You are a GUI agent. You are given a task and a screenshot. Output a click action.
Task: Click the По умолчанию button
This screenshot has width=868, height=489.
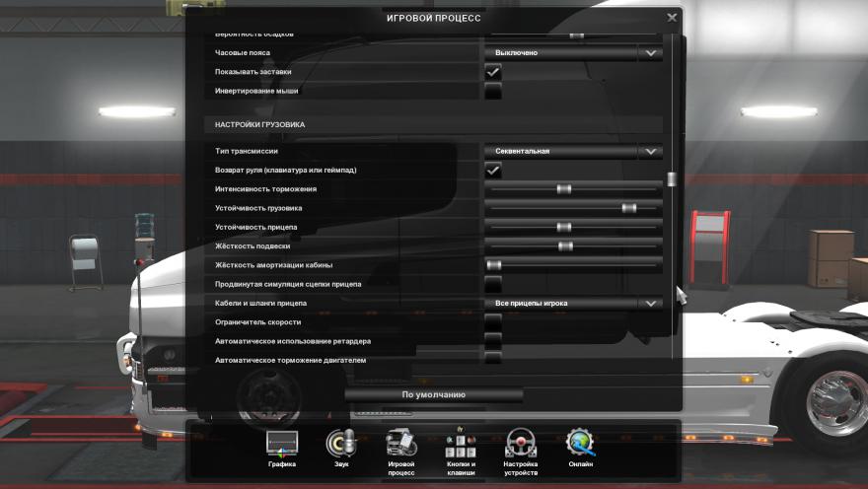(x=433, y=394)
